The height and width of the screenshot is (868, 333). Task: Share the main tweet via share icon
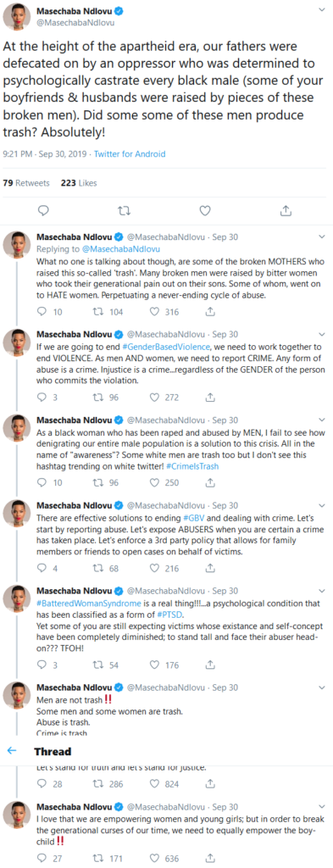pos(286,210)
